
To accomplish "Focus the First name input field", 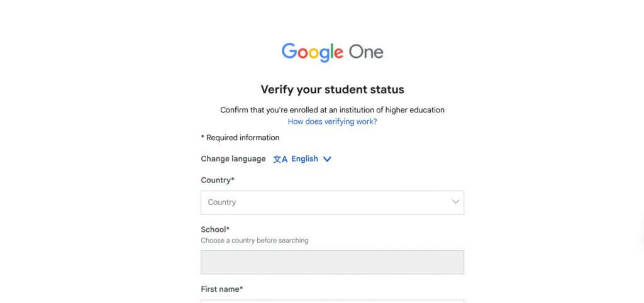I will [x=332, y=301].
